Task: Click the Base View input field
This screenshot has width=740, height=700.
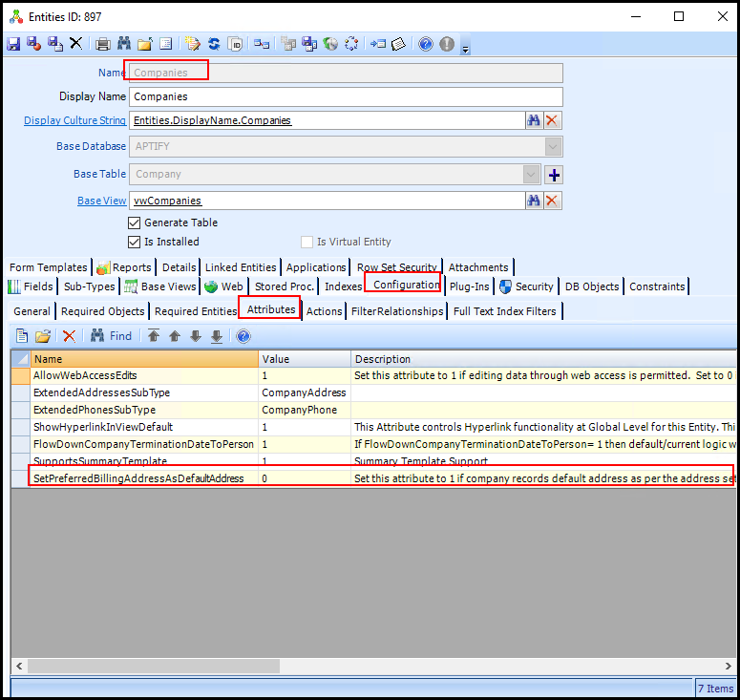Action: click(x=328, y=201)
